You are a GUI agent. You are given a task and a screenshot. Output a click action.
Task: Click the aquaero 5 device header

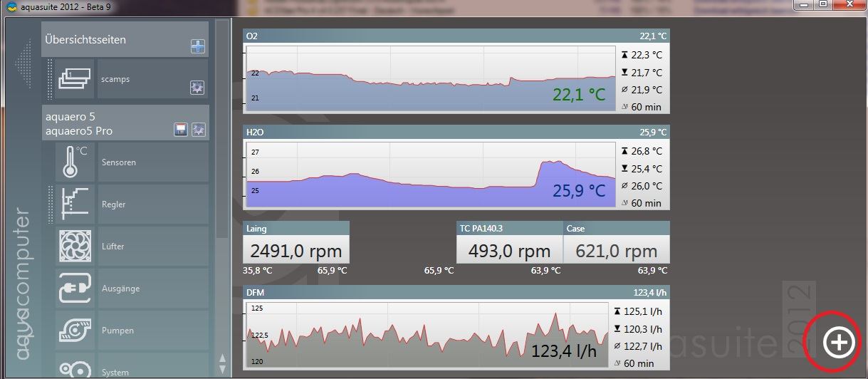[125, 123]
